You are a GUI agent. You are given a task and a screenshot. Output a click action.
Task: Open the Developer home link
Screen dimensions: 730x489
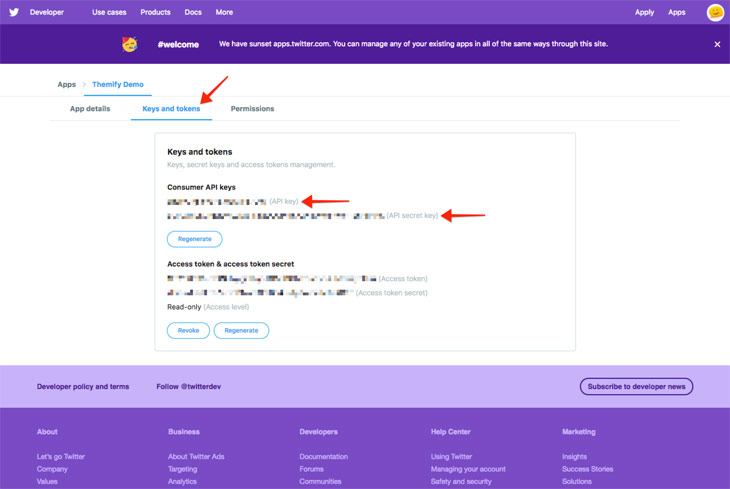click(47, 12)
